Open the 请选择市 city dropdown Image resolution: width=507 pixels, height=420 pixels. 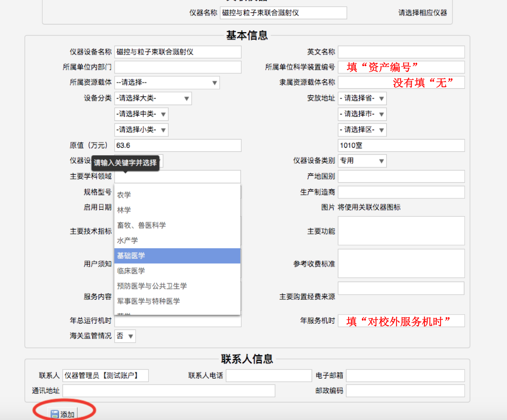click(362, 114)
